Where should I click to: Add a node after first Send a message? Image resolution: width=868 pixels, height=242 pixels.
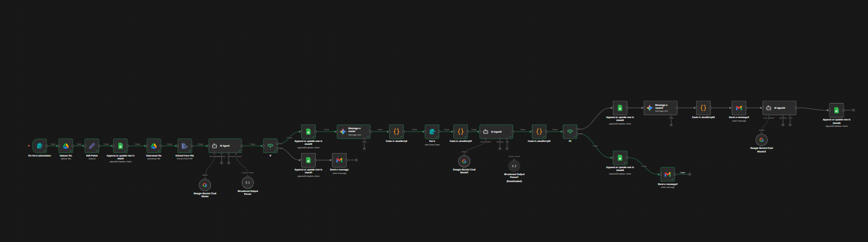click(356, 160)
